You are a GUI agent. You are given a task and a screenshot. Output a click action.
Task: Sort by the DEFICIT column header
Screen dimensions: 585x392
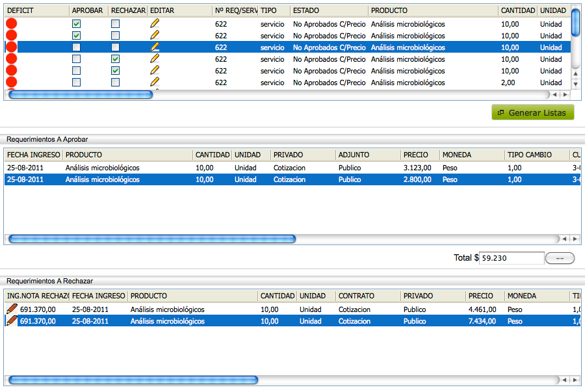(x=37, y=10)
